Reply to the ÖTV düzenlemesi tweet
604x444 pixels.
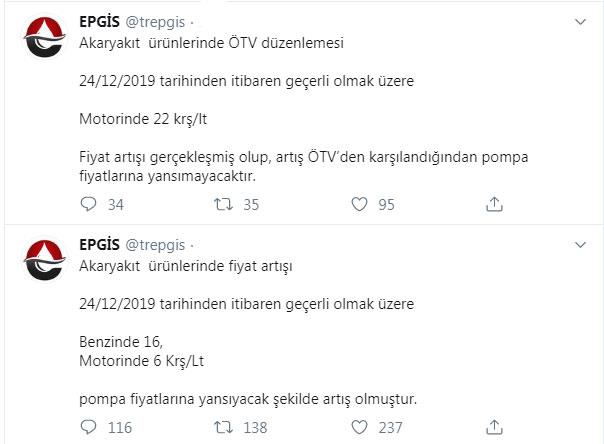87,205
